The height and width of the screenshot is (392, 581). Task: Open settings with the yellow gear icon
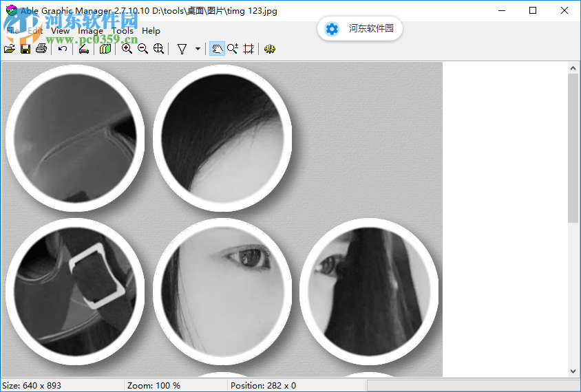[270, 49]
